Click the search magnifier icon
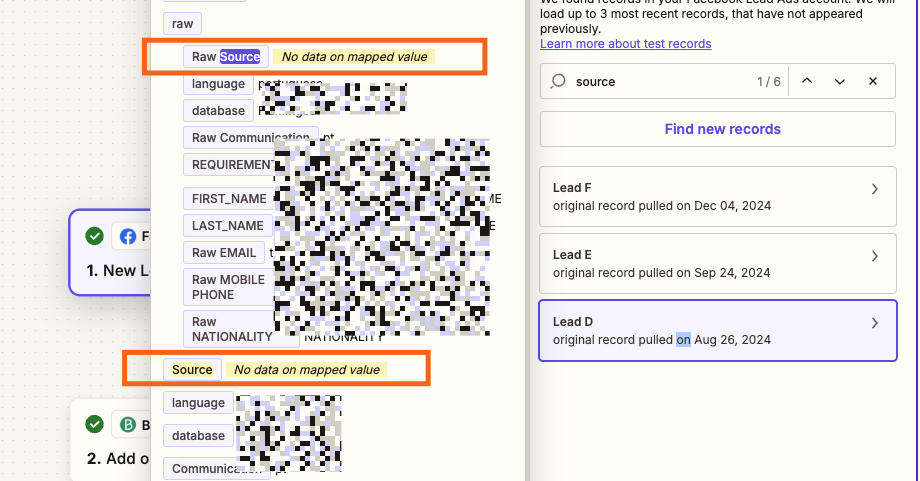Screen dimensions: 920x481 pyautogui.click(x=558, y=81)
